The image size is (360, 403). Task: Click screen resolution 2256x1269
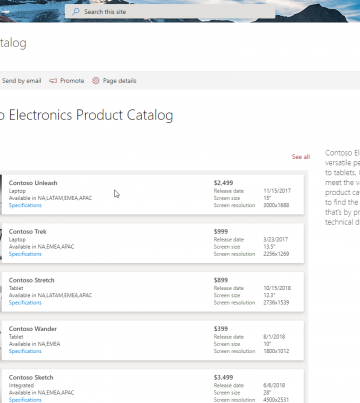click(x=276, y=254)
